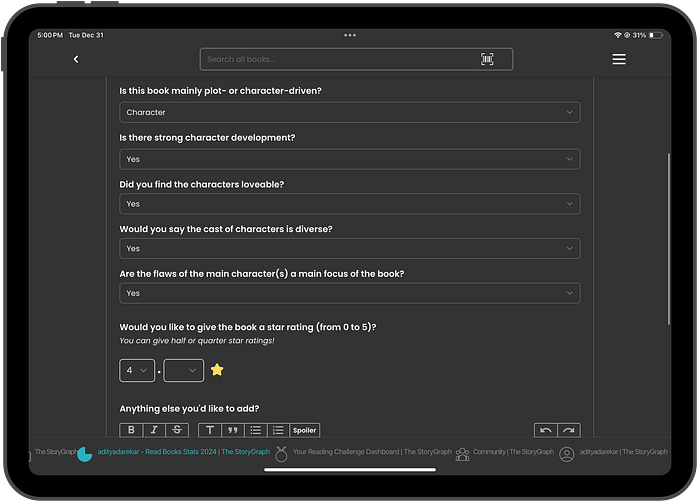The image size is (700, 504).
Task: Redo the last edit
Action: [x=569, y=430]
